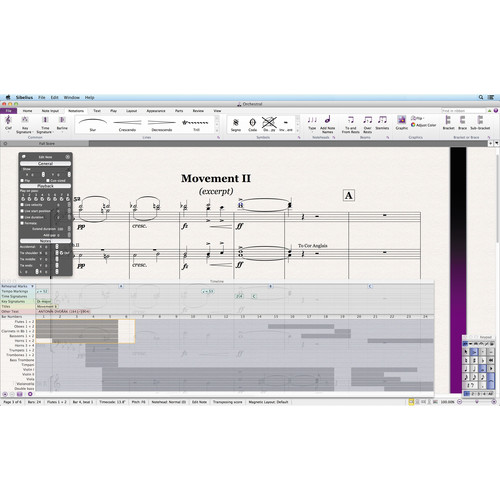Insert a Crescendo hairpin
The image size is (500, 500).
click(x=127, y=124)
